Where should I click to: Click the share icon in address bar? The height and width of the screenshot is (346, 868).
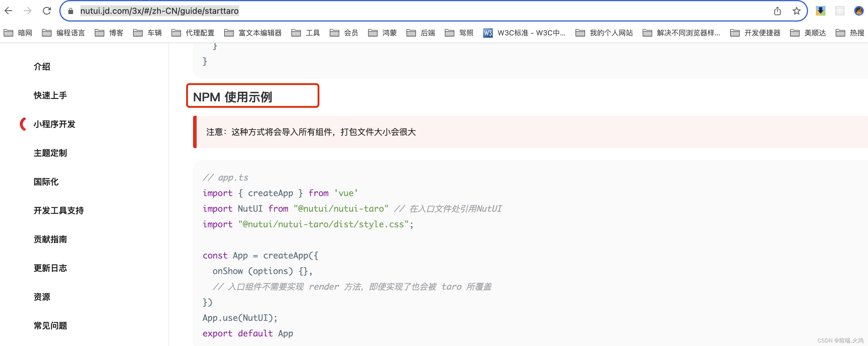[x=777, y=11]
